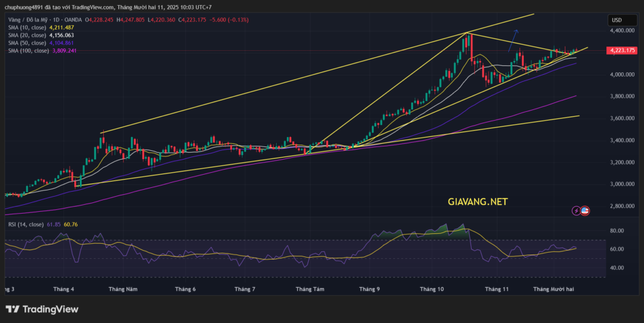Screen dimensions: 644x323
Task: Click the purple lightning event icon
Action: point(576,211)
